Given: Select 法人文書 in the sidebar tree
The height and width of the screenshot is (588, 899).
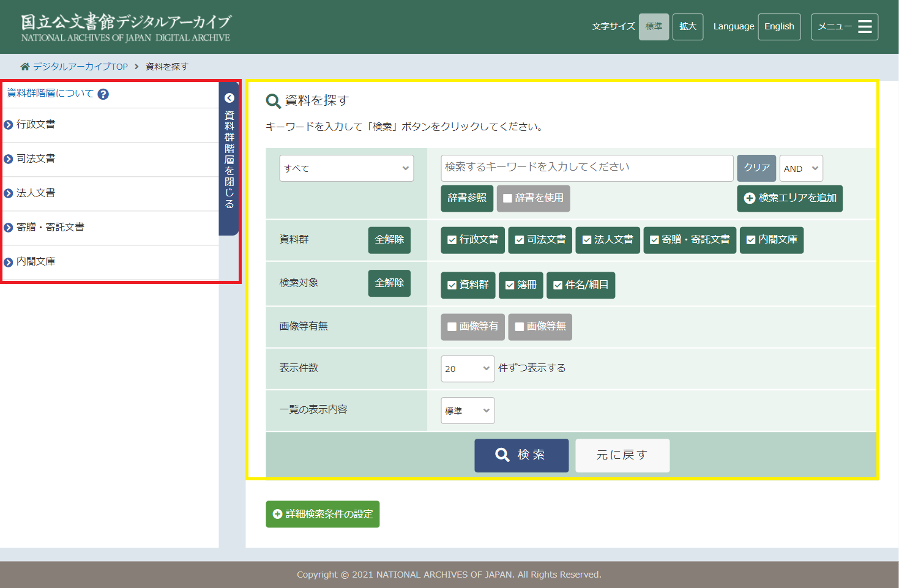Looking at the screenshot, I should tap(36, 193).
